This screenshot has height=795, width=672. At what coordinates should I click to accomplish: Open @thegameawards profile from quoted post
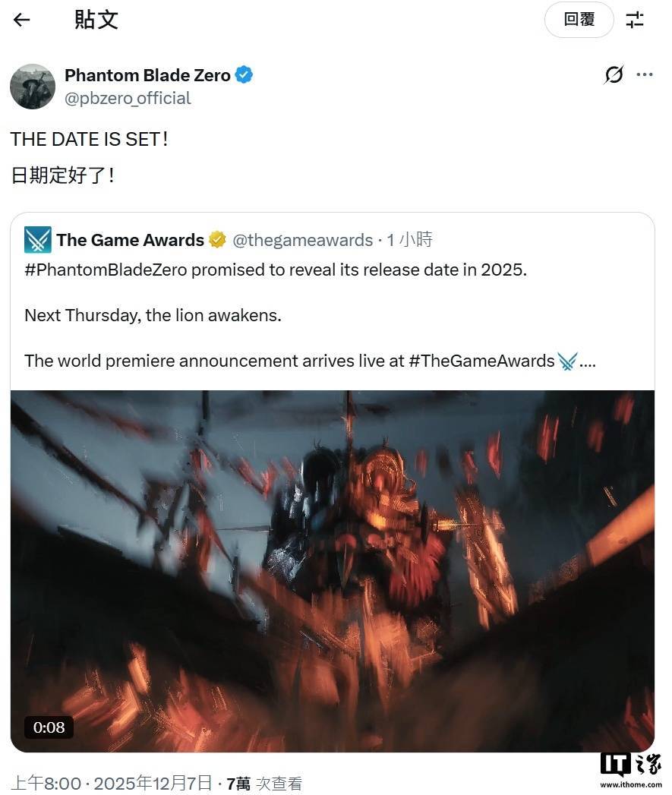coord(304,239)
